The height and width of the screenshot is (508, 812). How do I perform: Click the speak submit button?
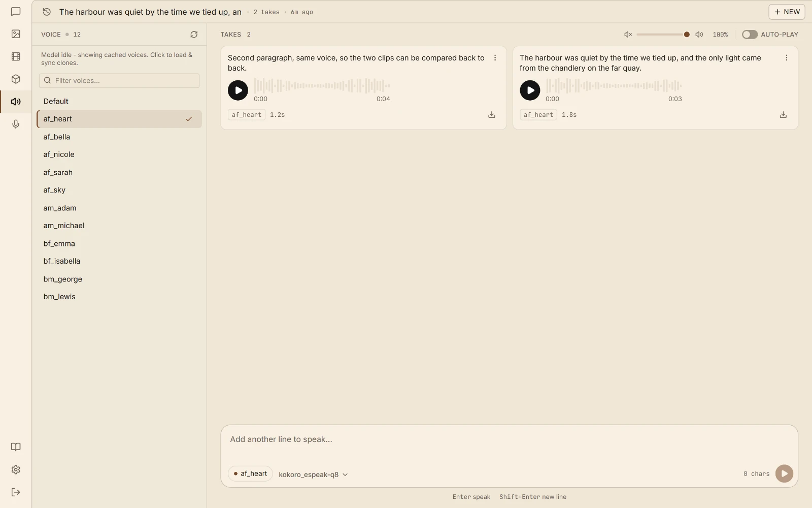click(784, 474)
